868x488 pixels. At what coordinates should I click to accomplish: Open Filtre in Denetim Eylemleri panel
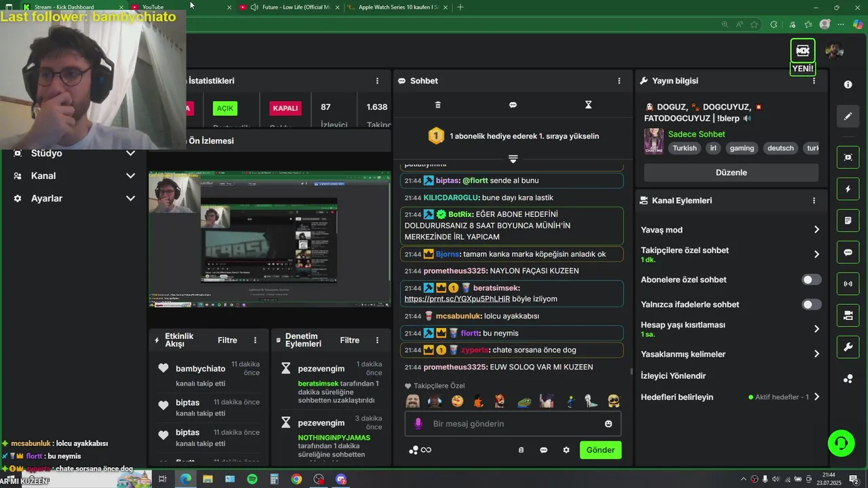pyautogui.click(x=349, y=340)
